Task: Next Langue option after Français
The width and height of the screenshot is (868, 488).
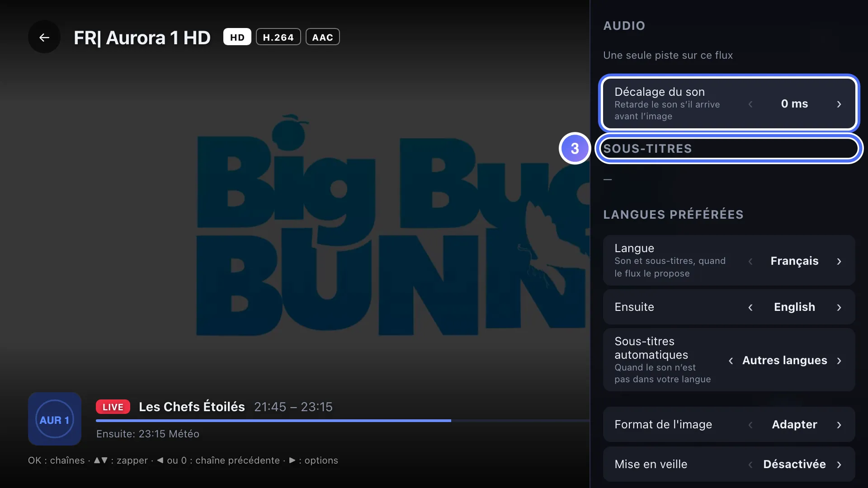Action: point(839,261)
